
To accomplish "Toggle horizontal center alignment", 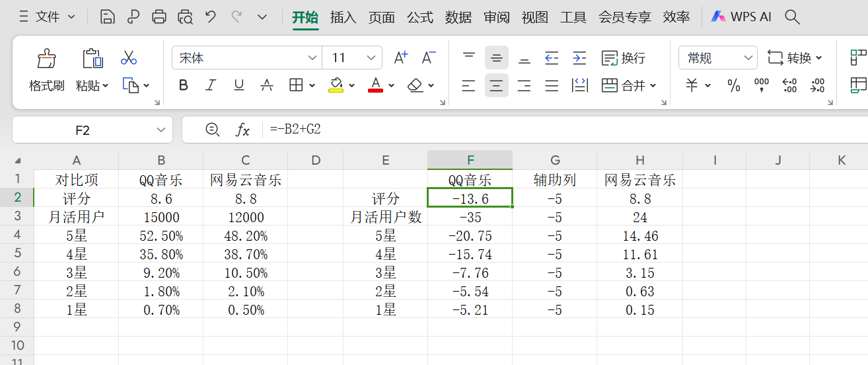I will (x=497, y=85).
